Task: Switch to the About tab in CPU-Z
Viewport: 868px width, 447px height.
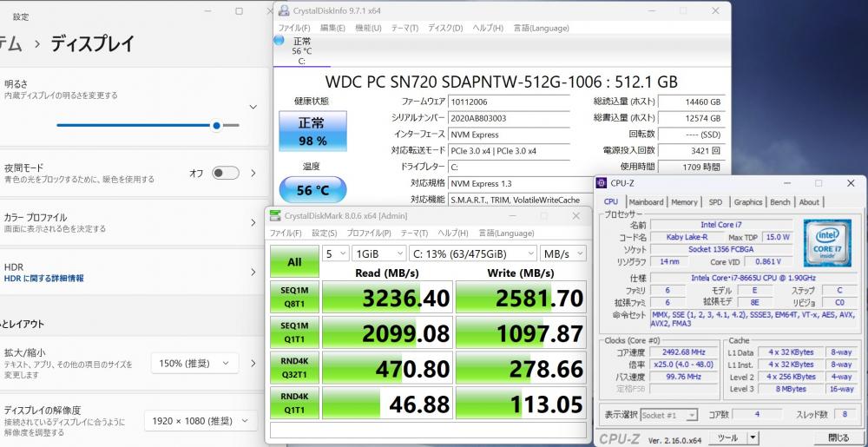Action: click(809, 202)
